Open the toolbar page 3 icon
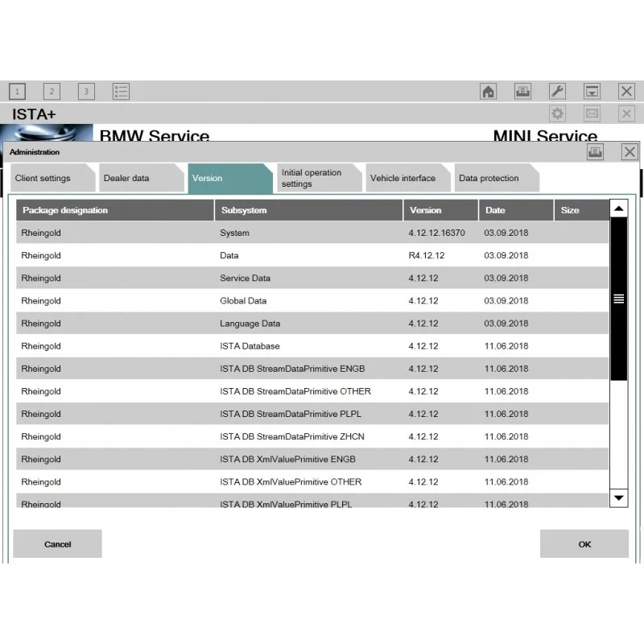Screen dimensions: 644x644 tap(86, 91)
